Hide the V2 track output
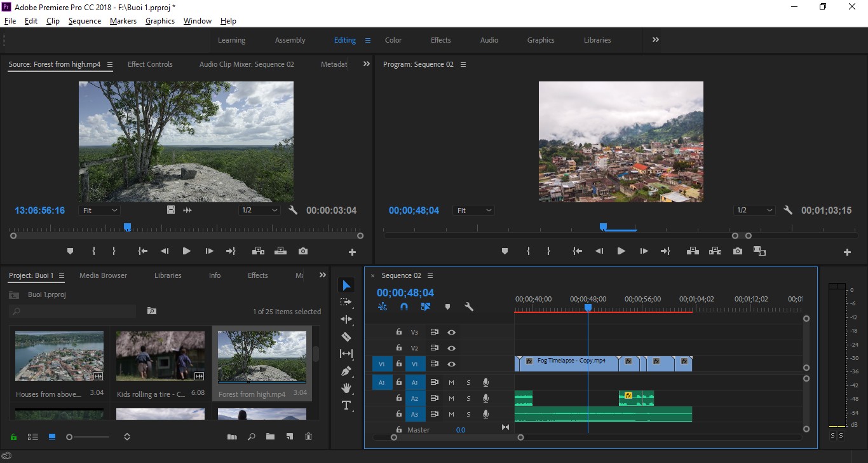Viewport: 868px width, 463px height. [x=451, y=348]
